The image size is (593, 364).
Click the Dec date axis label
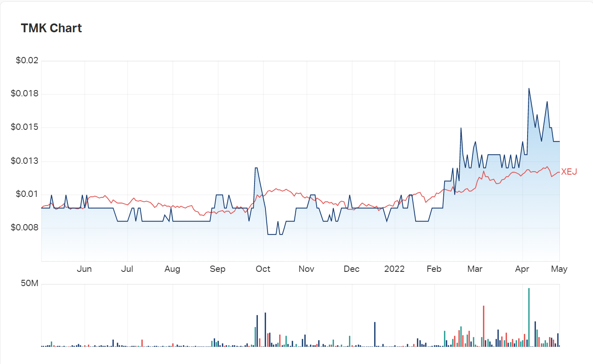tap(351, 269)
